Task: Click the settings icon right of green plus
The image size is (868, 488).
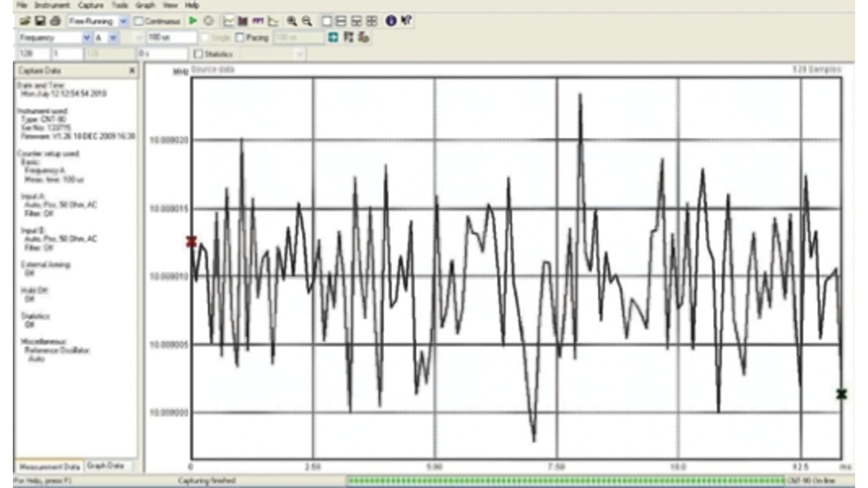Action: coord(348,37)
